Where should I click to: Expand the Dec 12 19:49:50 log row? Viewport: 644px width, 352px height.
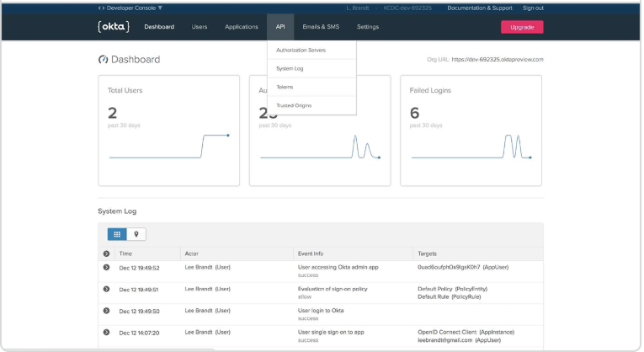106,311
